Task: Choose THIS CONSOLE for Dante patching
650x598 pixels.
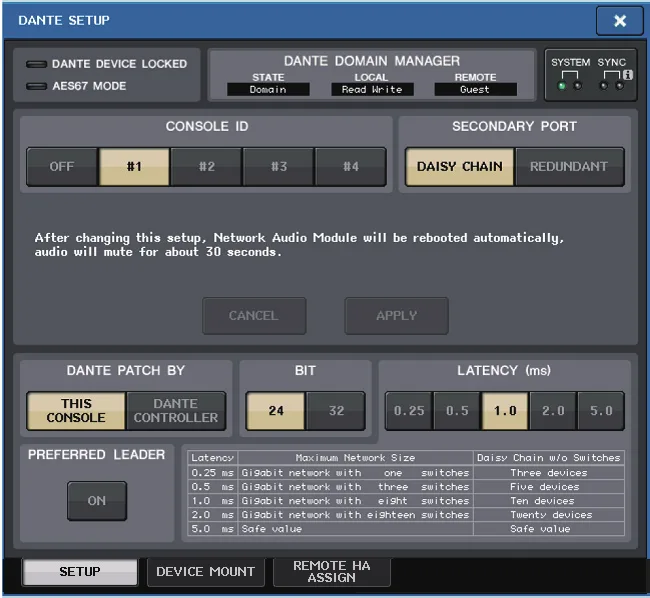Action: point(76,411)
